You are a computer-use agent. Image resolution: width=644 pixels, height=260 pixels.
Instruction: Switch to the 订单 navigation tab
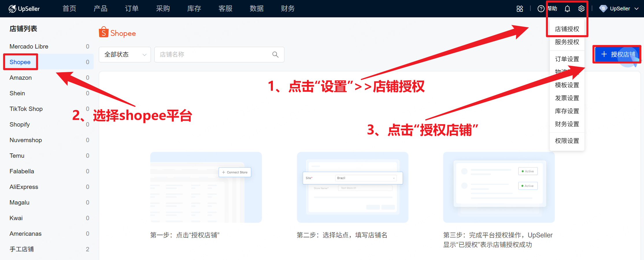(132, 8)
